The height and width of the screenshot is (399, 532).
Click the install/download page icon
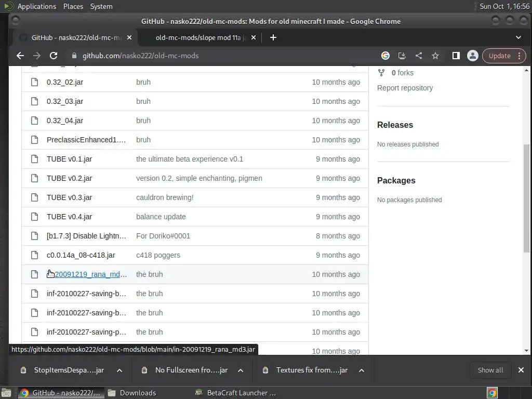coord(402,56)
